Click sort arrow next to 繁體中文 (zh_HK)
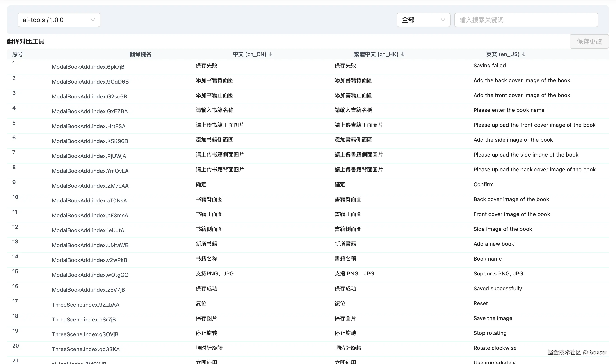Viewport: 616px width, 364px height. point(403,54)
